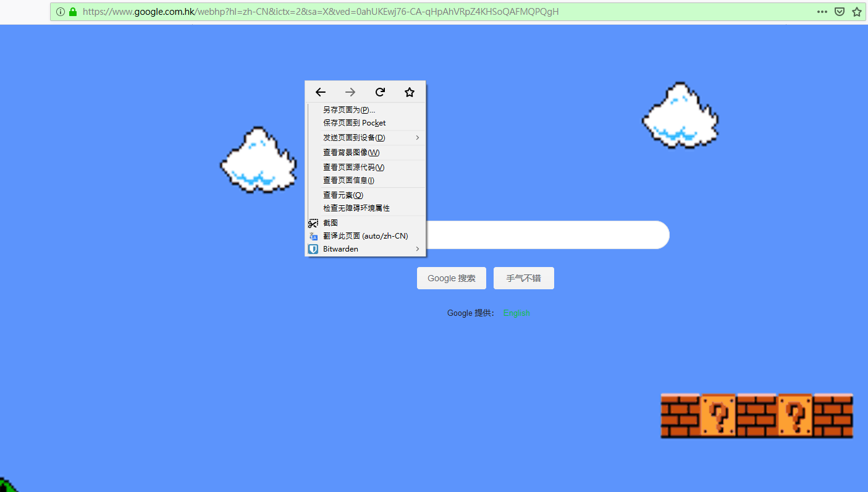Screen dimensions: 868x492
Task: Expand 发送页面到设备 submenu arrow
Action: pos(418,137)
